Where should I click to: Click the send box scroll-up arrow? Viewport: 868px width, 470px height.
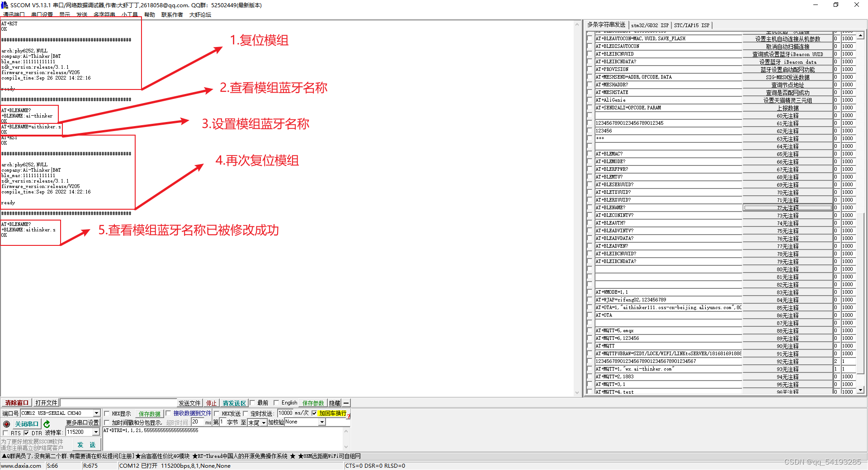point(346,431)
